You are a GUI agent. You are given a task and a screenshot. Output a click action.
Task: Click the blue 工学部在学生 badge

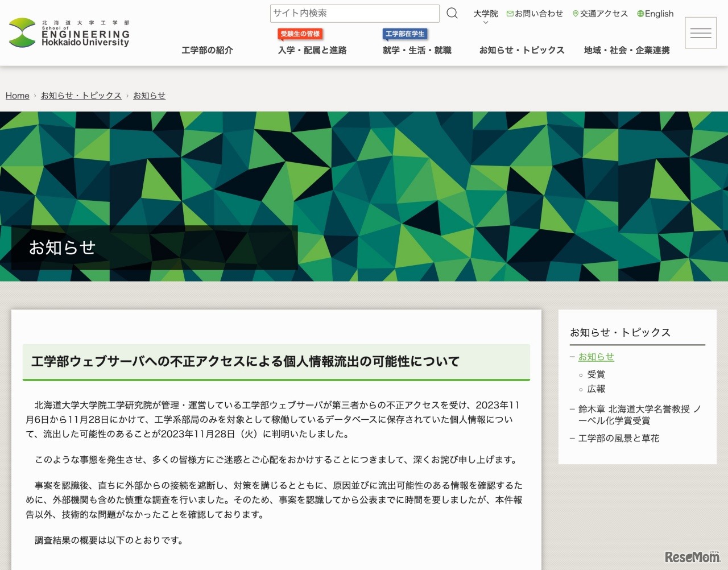[405, 34]
